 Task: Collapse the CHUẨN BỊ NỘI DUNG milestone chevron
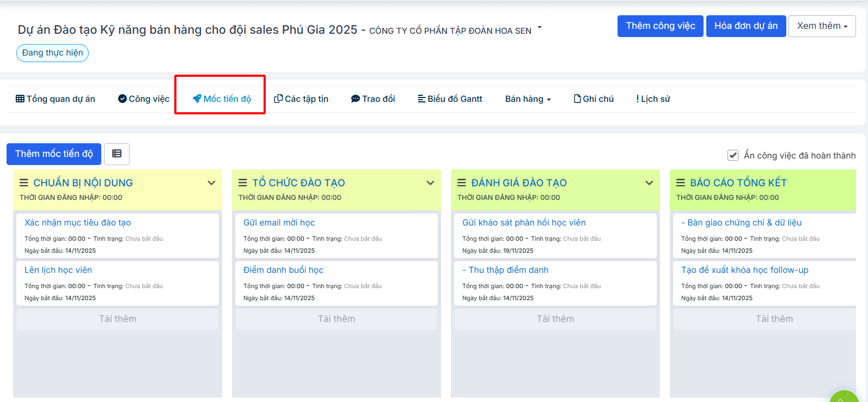click(x=211, y=183)
